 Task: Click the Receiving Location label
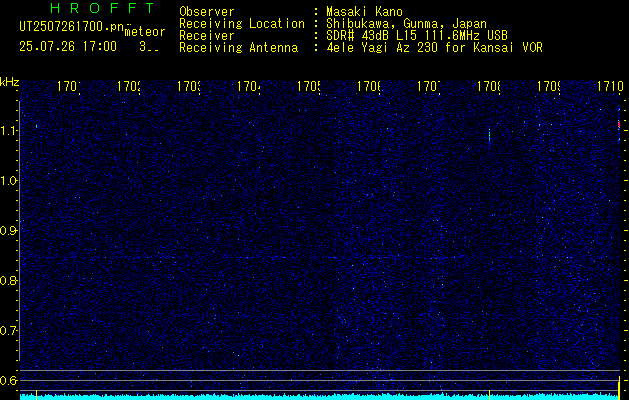pos(242,24)
